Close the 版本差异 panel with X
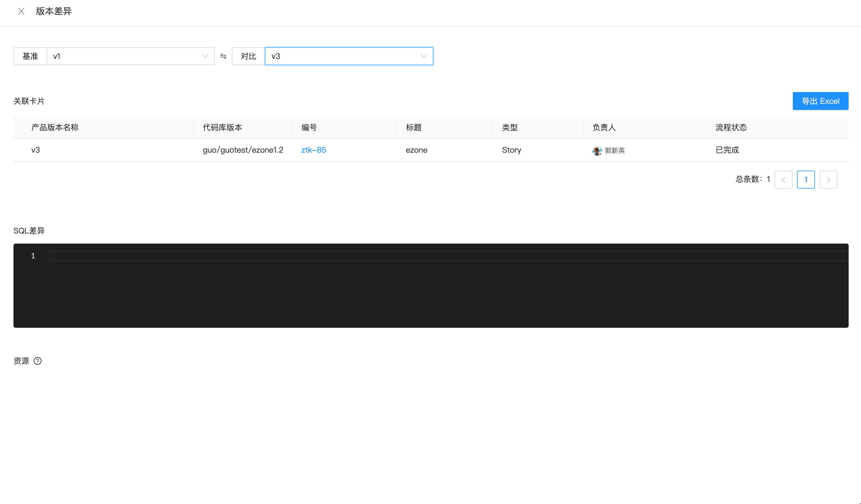The height and width of the screenshot is (504, 861). pos(21,11)
